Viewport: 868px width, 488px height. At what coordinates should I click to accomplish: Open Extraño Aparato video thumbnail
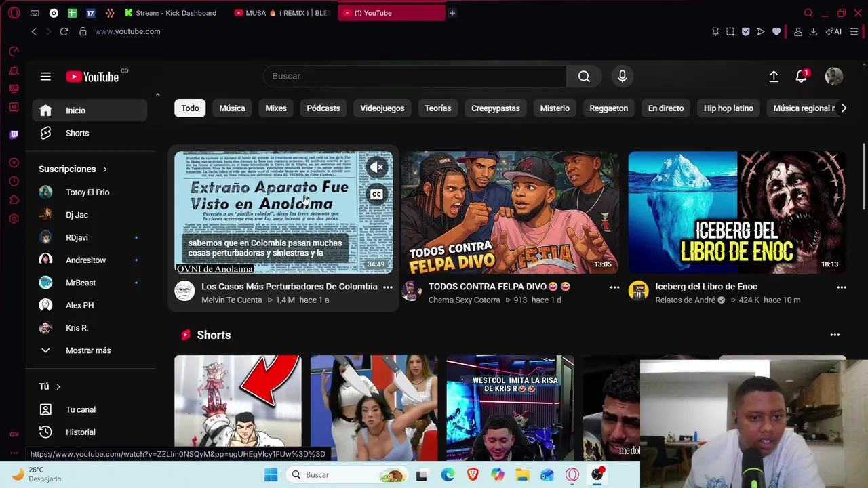283,212
